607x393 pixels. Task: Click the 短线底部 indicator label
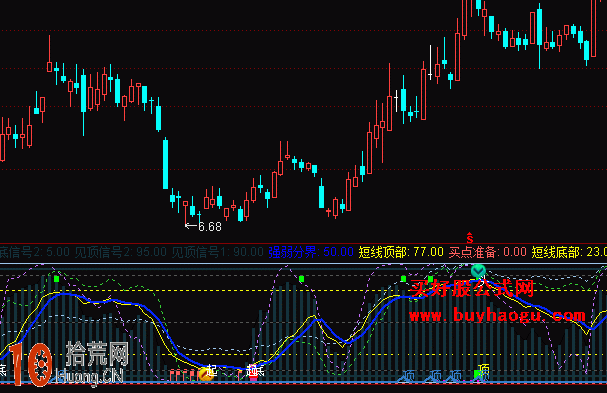coord(569,252)
